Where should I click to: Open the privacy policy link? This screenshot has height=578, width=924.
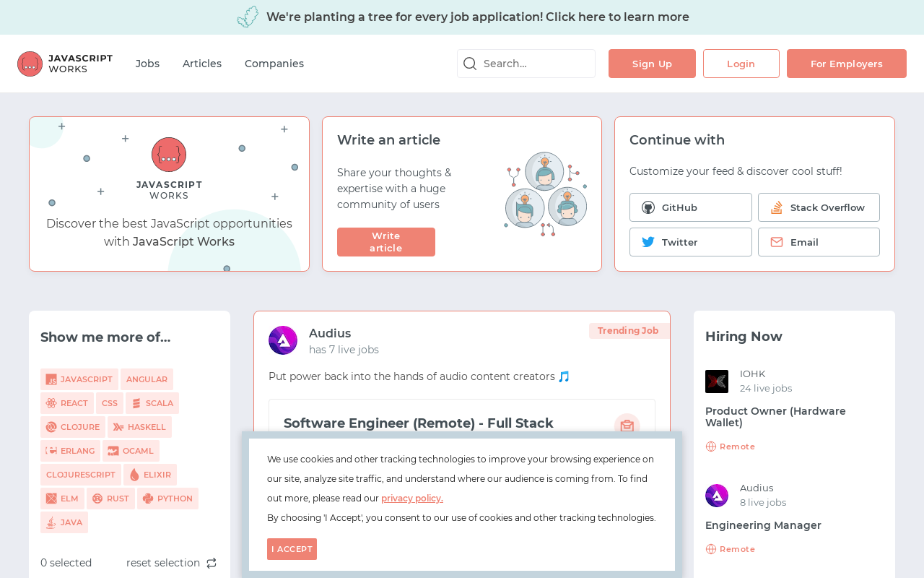412,498
